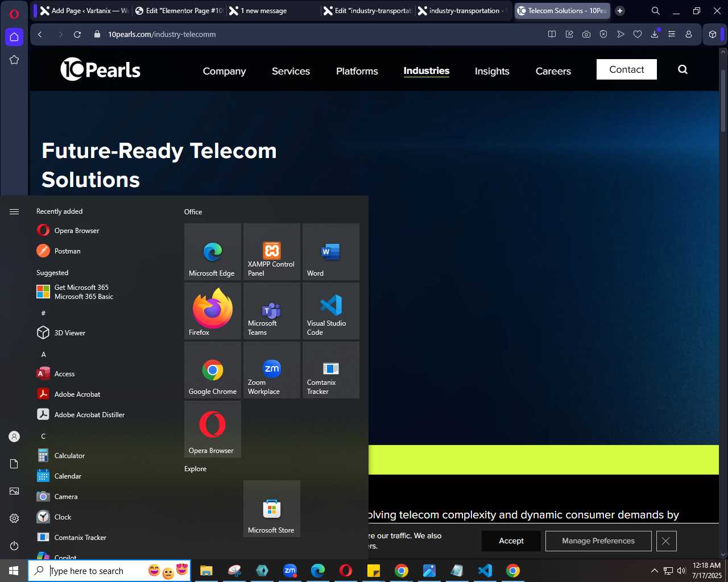
Task: Jump to letter A section header
Action: coord(43,354)
